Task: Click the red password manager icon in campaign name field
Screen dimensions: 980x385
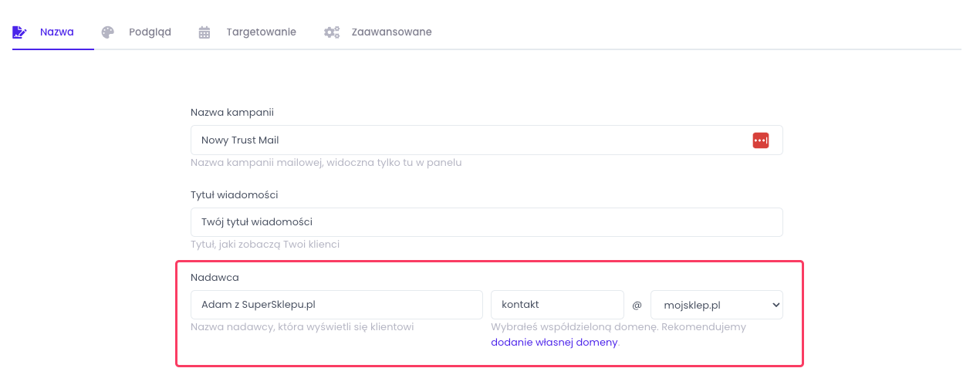Action: pyautogui.click(x=761, y=140)
